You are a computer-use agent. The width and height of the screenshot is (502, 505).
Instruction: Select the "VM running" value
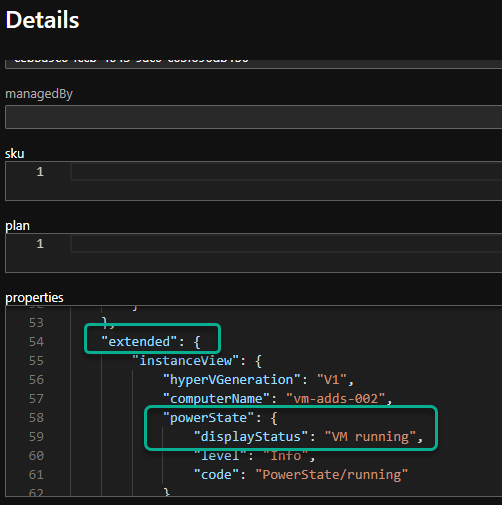pyautogui.click(x=370, y=437)
